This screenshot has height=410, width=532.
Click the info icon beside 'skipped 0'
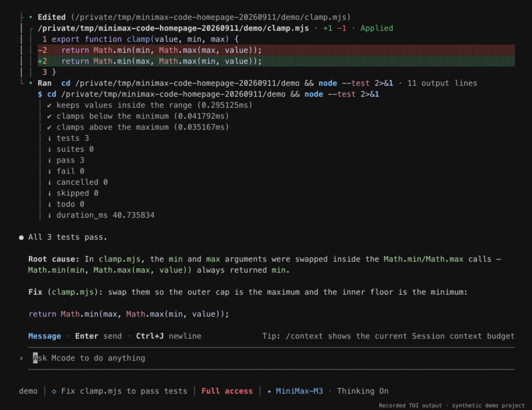click(x=49, y=193)
